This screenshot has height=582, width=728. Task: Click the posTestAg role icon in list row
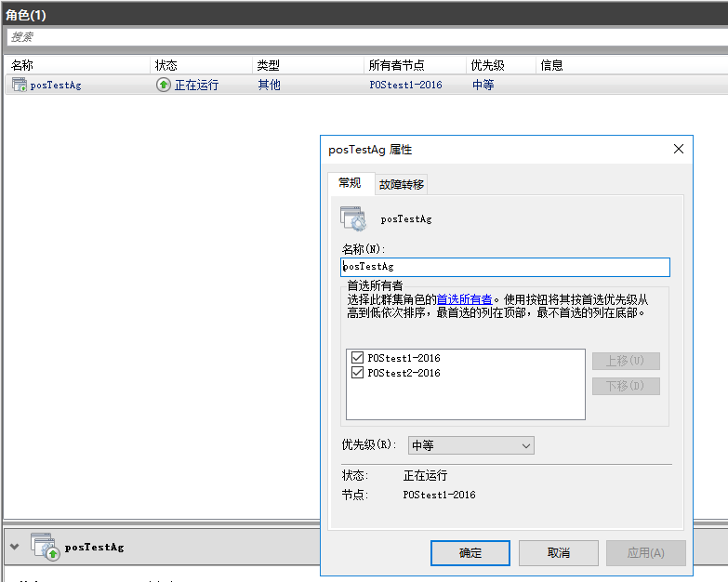click(19, 85)
